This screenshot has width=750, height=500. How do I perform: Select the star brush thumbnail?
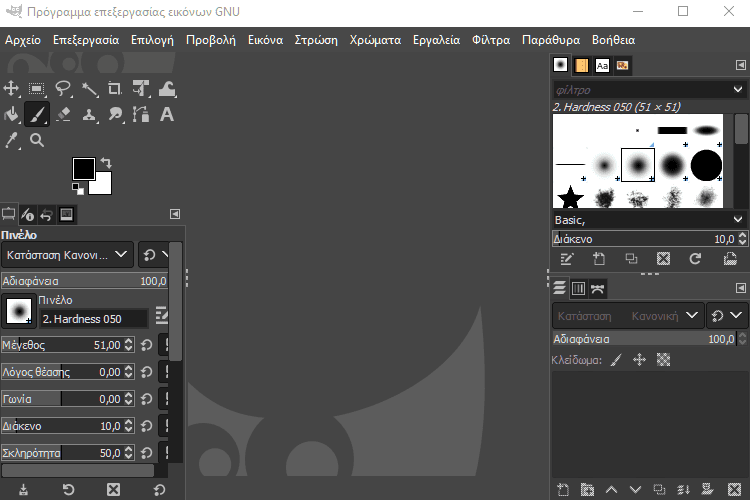click(x=570, y=198)
